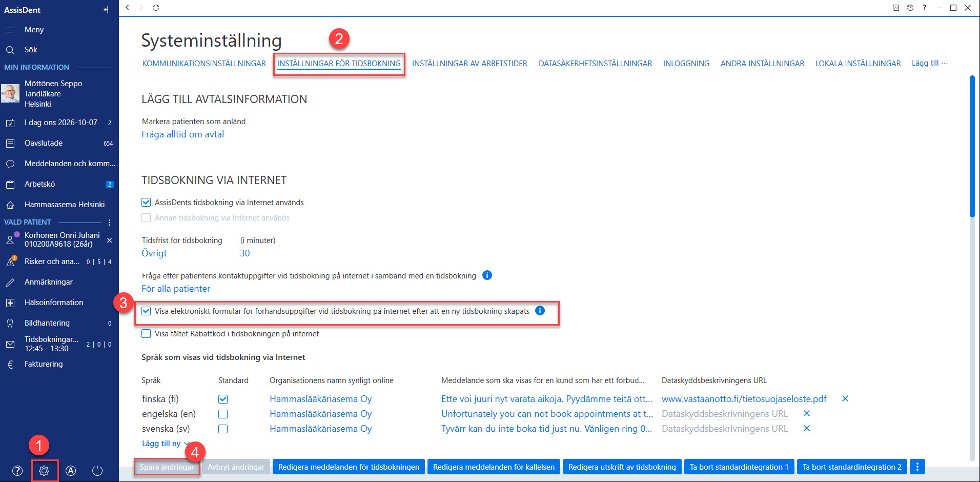
Task: Click Redigera meddelanden för tidsbokningen
Action: 349,467
